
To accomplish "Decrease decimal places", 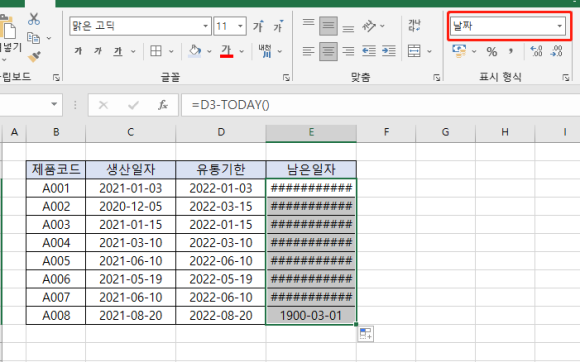I will click(556, 51).
